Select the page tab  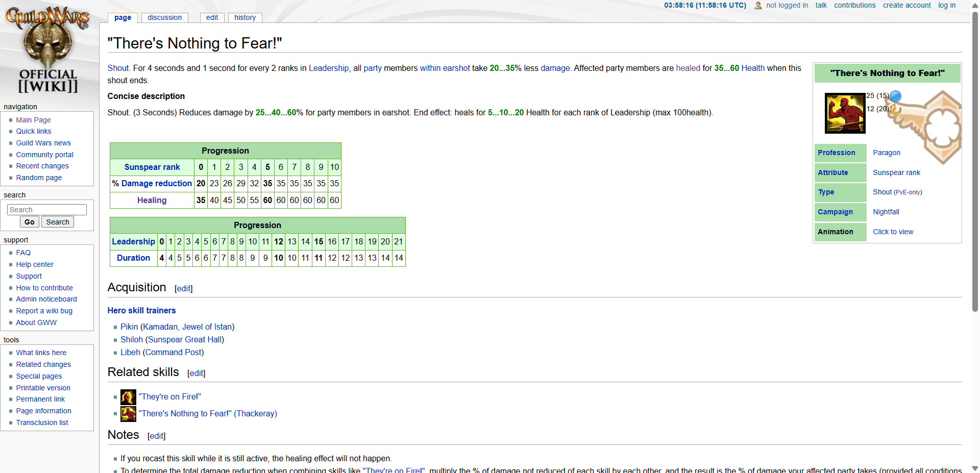[x=122, y=17]
